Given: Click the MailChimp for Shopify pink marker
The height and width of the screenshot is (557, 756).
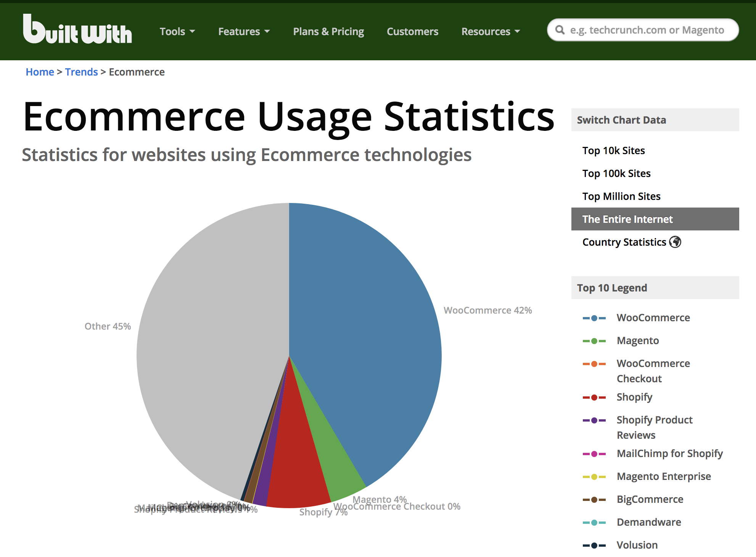Looking at the screenshot, I should pos(594,454).
